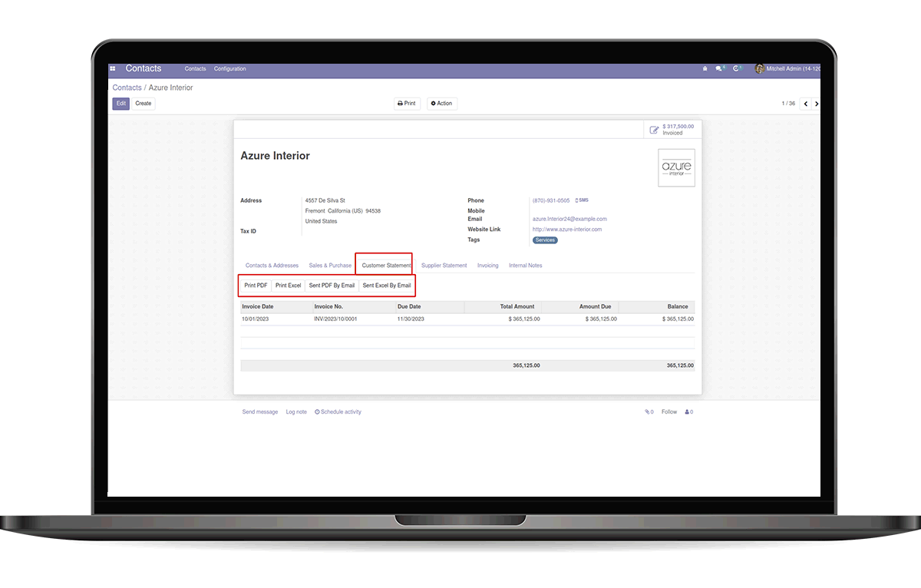Screen dimensions: 921x588
Task: Click Contacts breadcrumb link
Action: pos(127,88)
